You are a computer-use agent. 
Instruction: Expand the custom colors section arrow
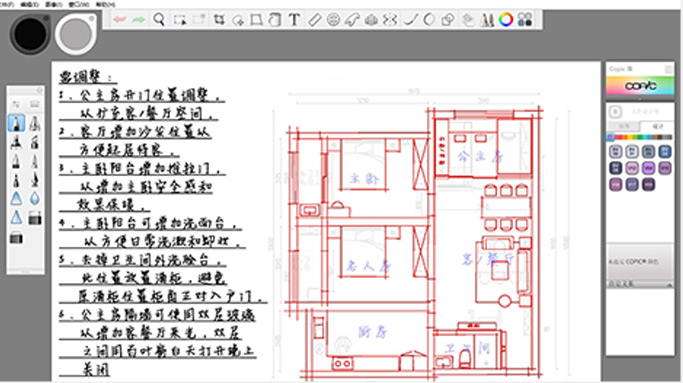[x=669, y=285]
